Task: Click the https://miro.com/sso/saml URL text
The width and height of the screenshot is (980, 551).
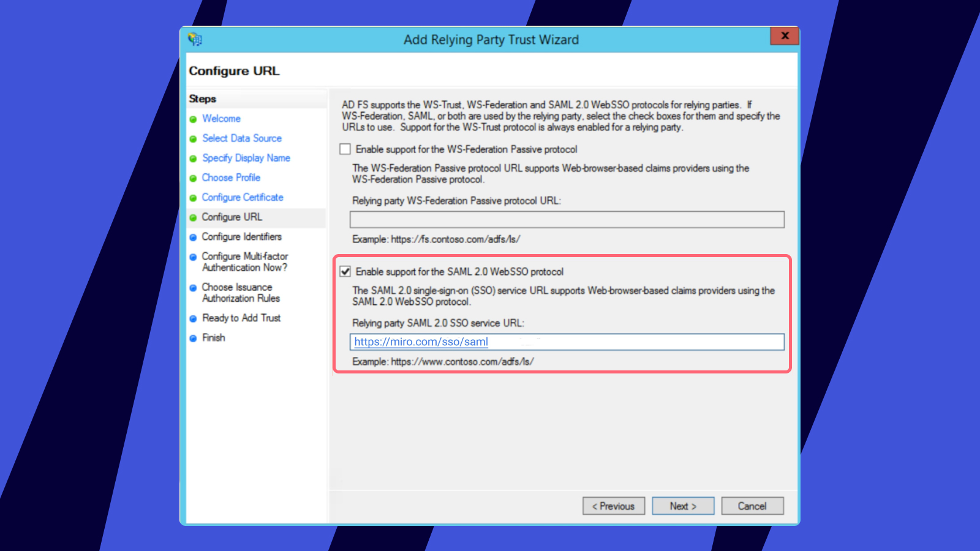Action: point(421,342)
